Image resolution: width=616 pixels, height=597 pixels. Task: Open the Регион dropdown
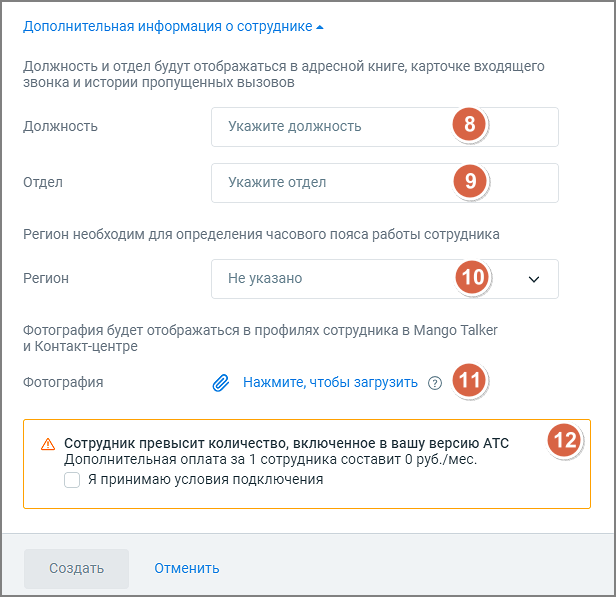coord(385,279)
